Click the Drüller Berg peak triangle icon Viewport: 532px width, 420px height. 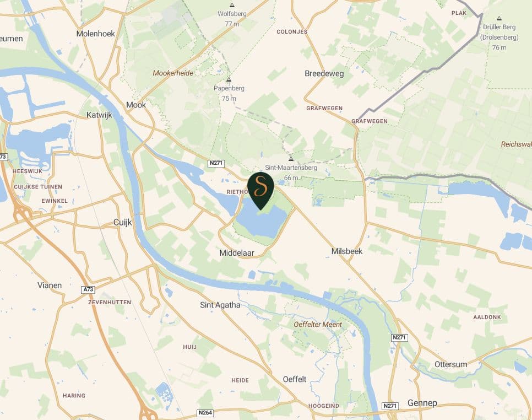click(499, 18)
